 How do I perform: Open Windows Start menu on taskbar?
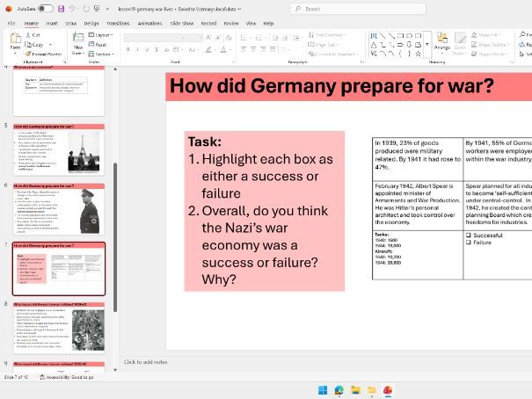(x=323, y=390)
